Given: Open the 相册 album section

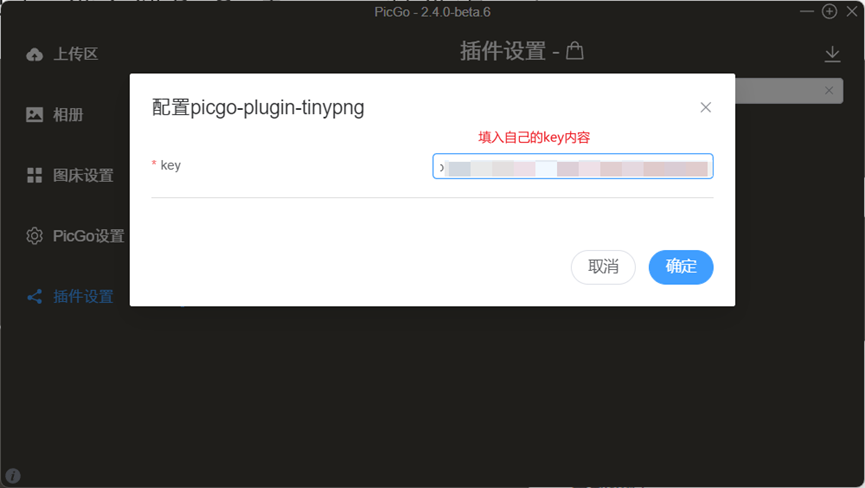Looking at the screenshot, I should click(x=68, y=115).
